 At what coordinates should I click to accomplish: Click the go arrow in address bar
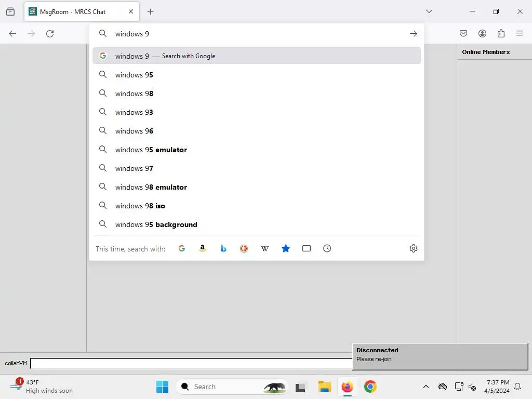click(413, 34)
